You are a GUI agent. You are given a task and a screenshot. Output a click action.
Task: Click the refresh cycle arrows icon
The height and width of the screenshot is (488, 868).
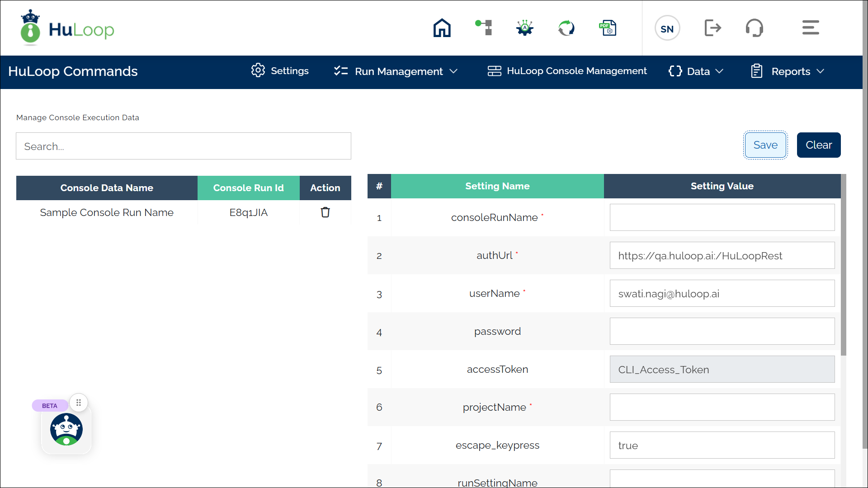click(566, 28)
